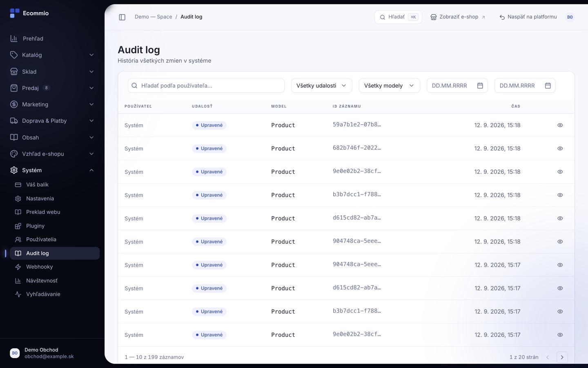
Task: Open Demo Obchod account profile
Action: (x=52, y=353)
